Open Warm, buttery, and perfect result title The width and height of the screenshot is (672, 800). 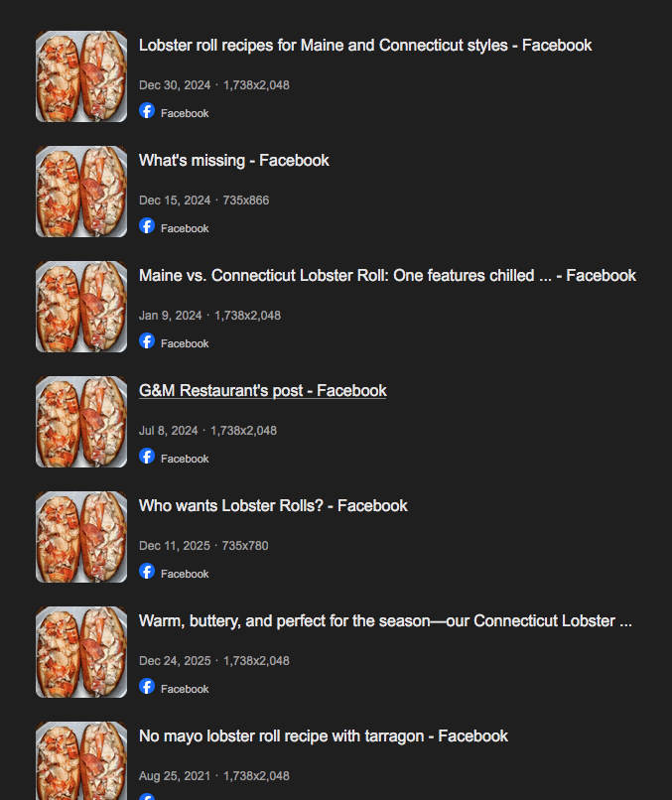pyautogui.click(x=385, y=621)
